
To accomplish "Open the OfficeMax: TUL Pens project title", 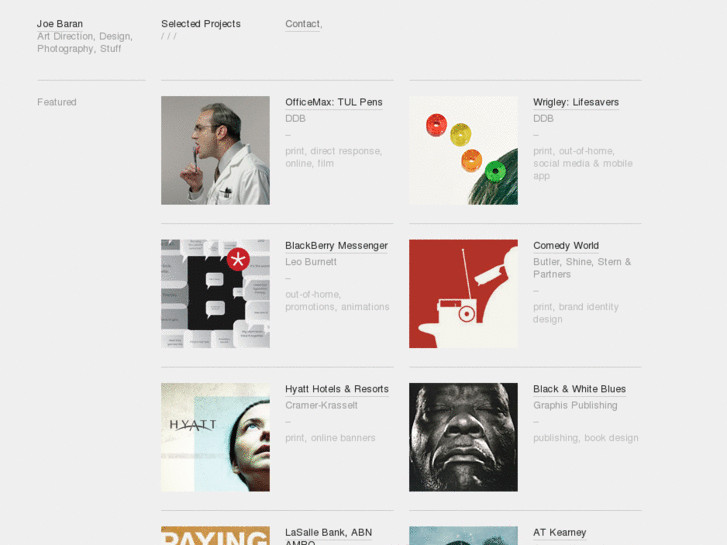I will (x=334, y=102).
